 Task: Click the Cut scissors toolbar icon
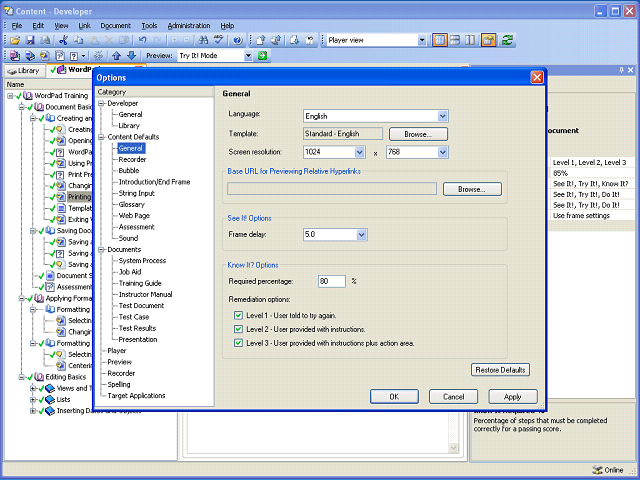63,40
